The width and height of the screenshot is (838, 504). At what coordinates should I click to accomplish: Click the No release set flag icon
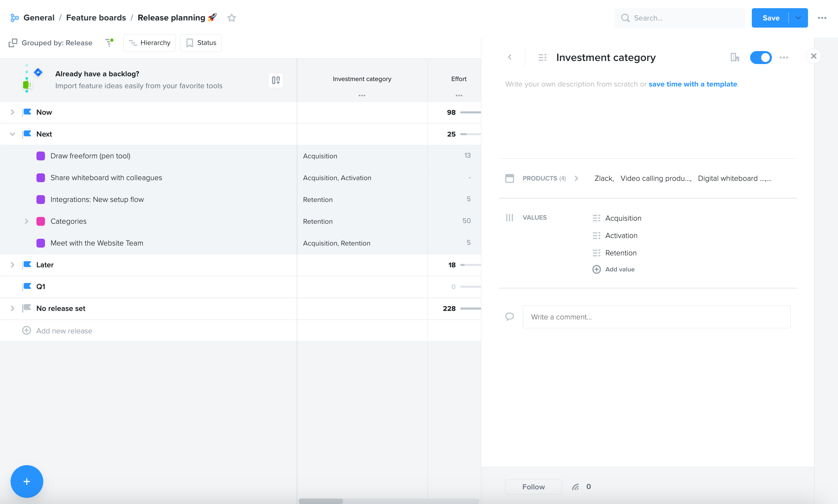[x=27, y=308]
